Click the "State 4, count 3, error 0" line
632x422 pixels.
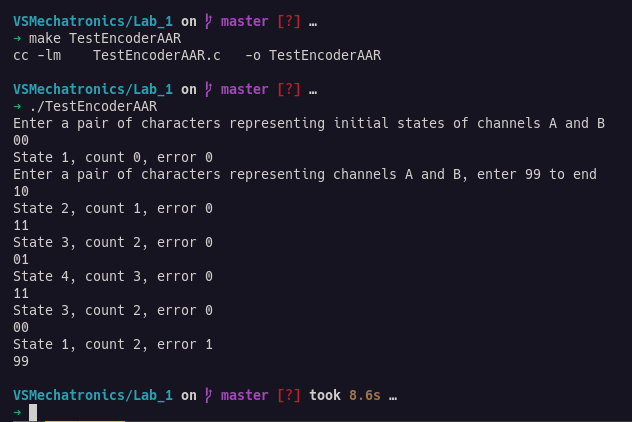[x=112, y=276]
